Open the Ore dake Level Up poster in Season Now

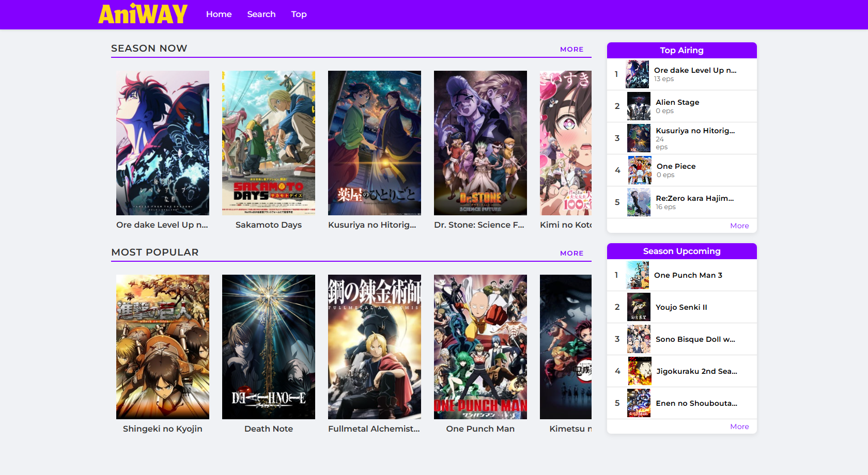[x=163, y=143]
